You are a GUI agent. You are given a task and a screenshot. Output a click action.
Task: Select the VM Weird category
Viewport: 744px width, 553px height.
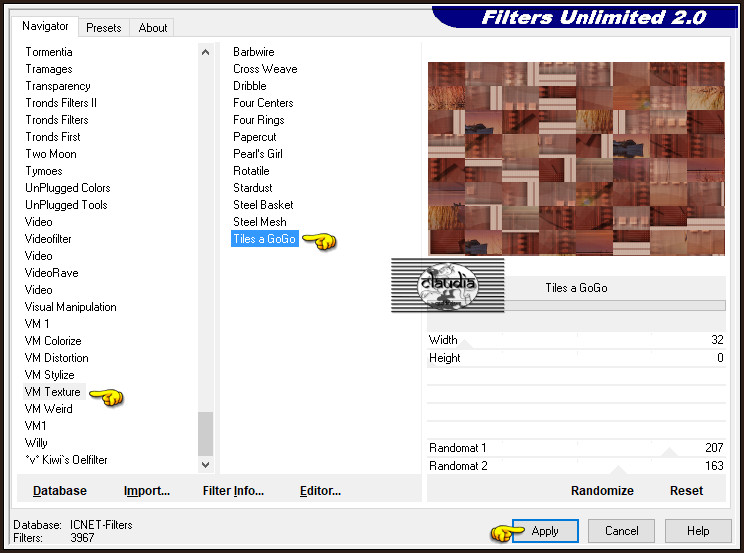[48, 409]
